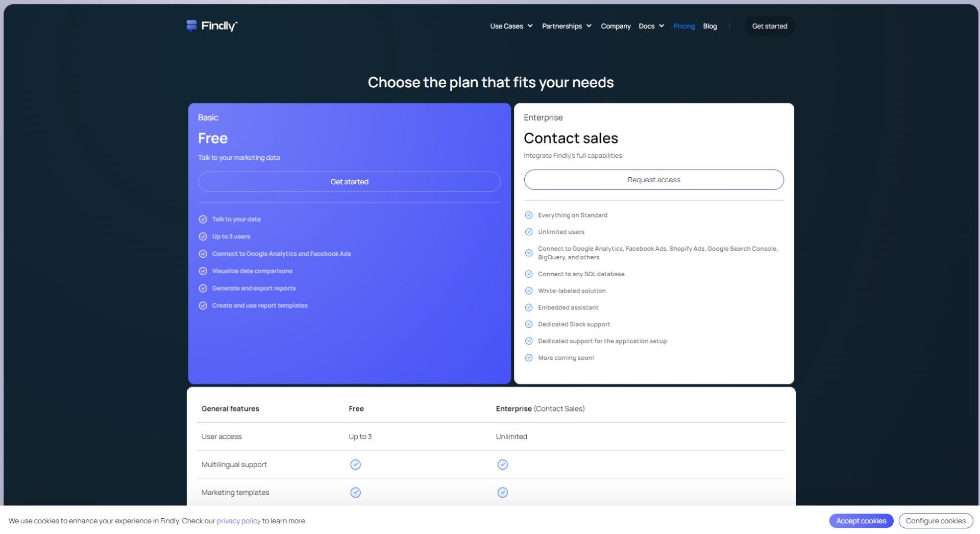Open the privacy policy link

tap(238, 521)
